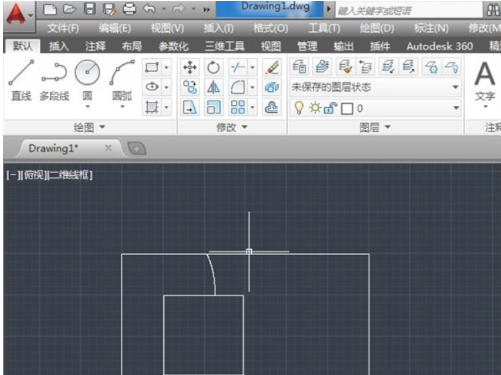This screenshot has width=501, height=375.
Task: Open the 绘图(D) menu
Action: pos(377,29)
